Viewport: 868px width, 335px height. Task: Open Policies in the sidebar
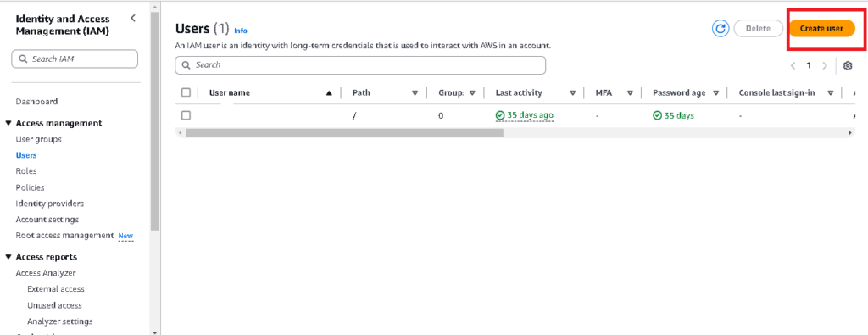[30, 187]
